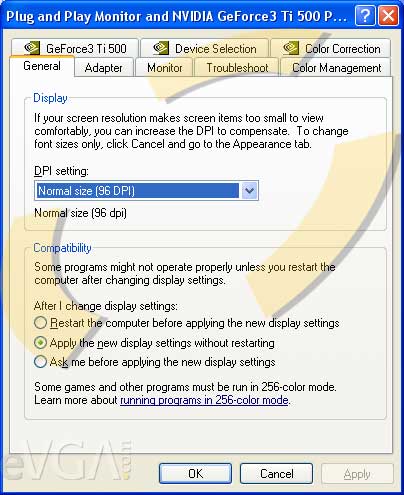Click the Normal size (96 DPI) combo box
This screenshot has height=495, width=404.
pos(146,191)
